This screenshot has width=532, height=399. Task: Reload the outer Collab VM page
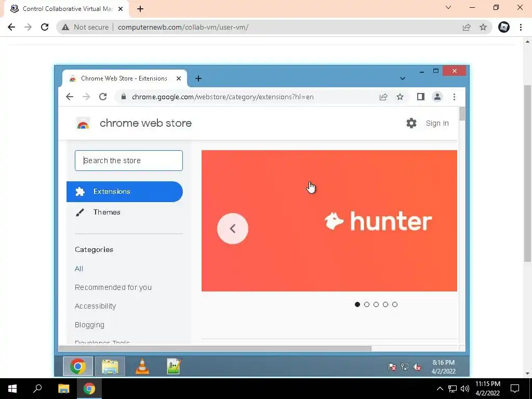tap(45, 27)
